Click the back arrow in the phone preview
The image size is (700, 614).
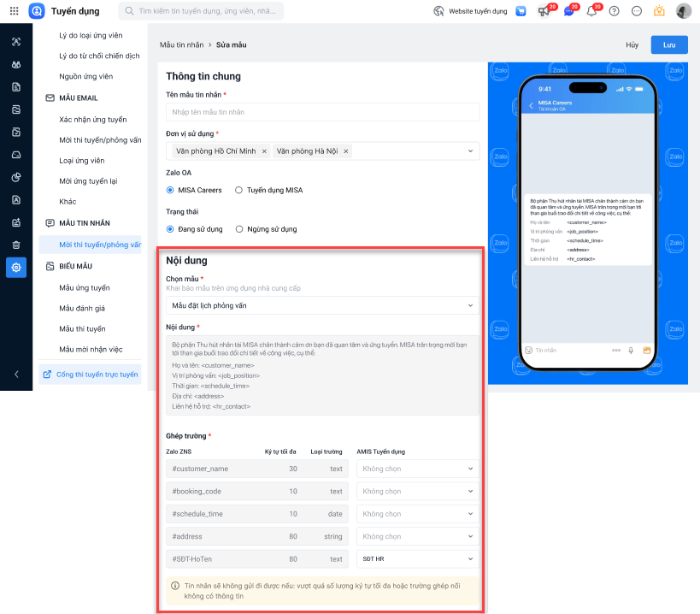click(531, 105)
